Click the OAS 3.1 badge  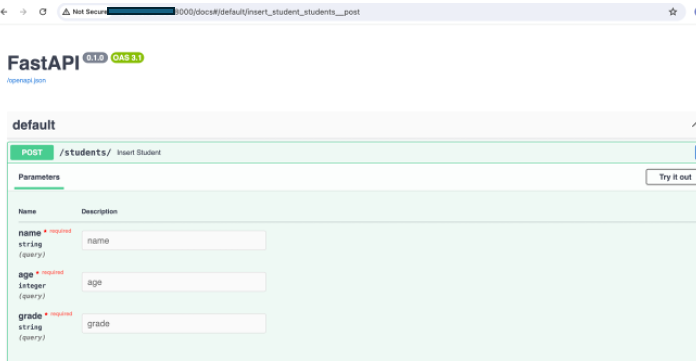[127, 58]
